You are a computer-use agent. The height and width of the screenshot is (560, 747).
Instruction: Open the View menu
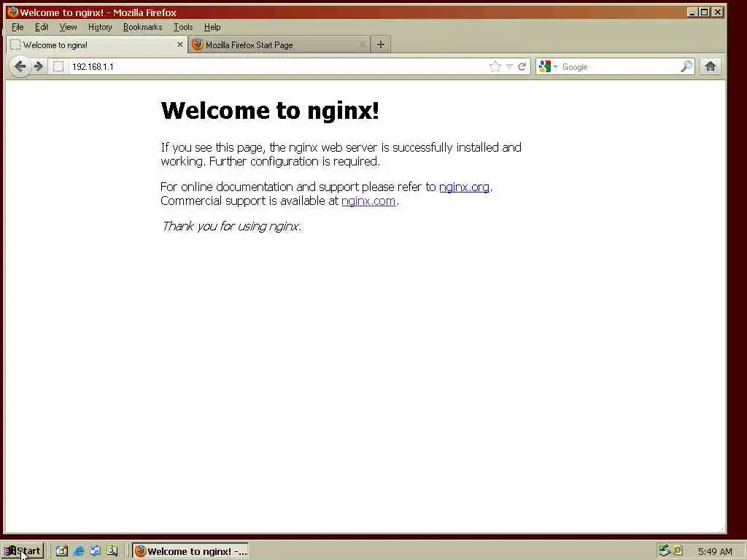68,27
